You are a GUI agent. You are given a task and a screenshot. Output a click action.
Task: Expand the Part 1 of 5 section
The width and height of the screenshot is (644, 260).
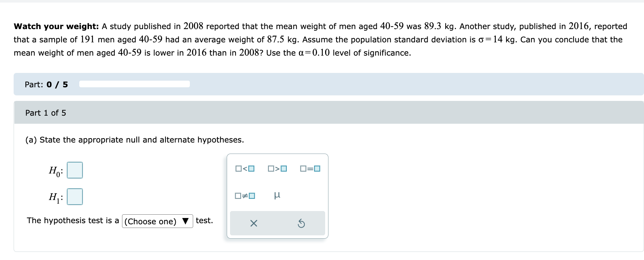(x=45, y=113)
